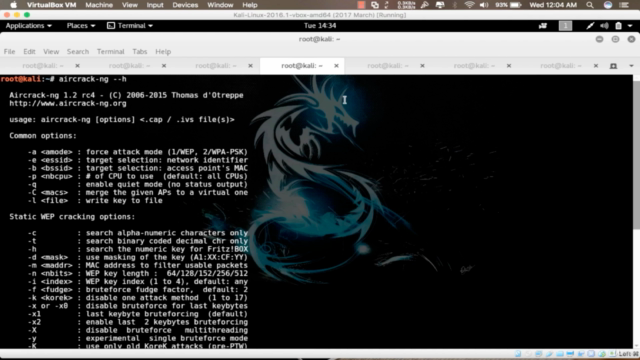The width and height of the screenshot is (640, 360).
Task: Click VirtualBox USB status icon
Action: tap(549, 354)
